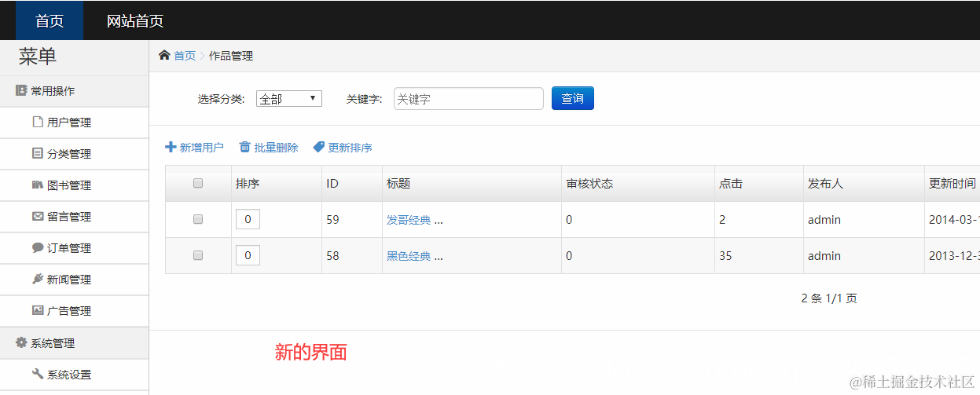The width and height of the screenshot is (980, 395).
Task: Open the 发哥经典 title link
Action: coord(409,220)
